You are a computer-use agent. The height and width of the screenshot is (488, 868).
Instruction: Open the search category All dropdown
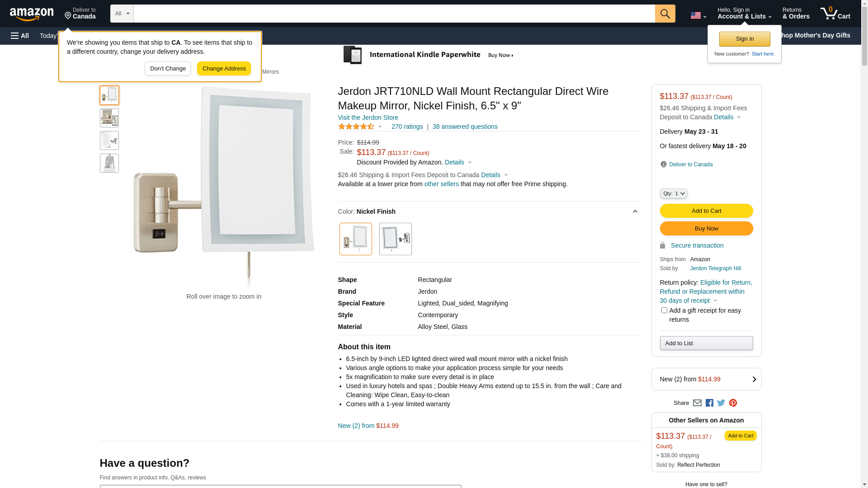tap(122, 14)
